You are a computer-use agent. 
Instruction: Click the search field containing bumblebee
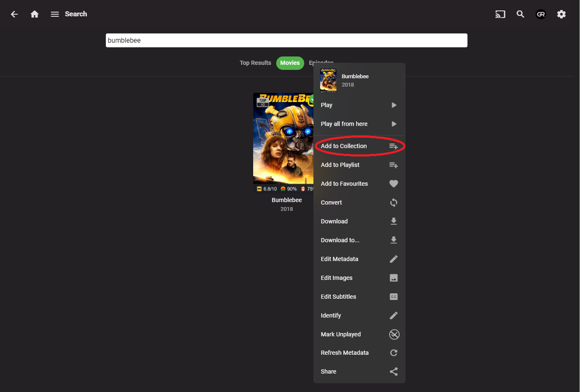click(x=287, y=41)
